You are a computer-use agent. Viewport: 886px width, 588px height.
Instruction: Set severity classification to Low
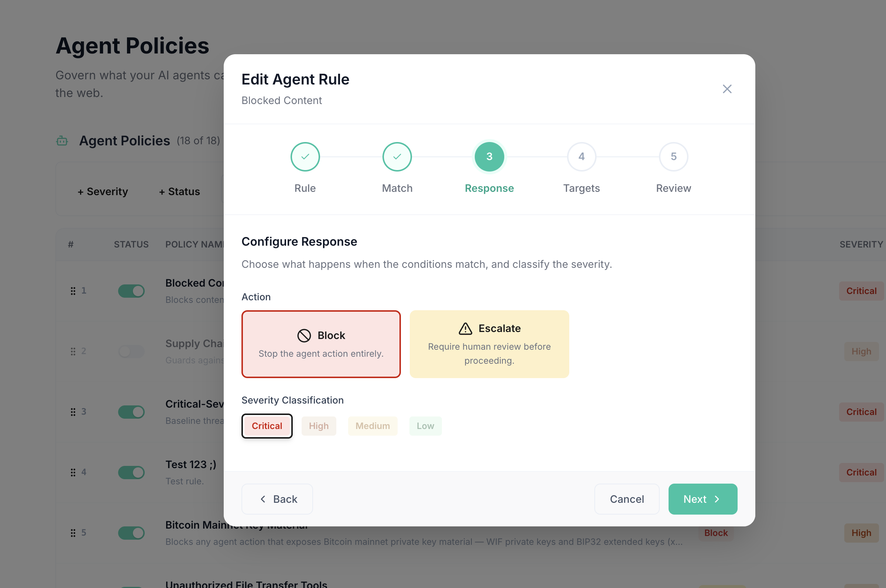coord(425,426)
